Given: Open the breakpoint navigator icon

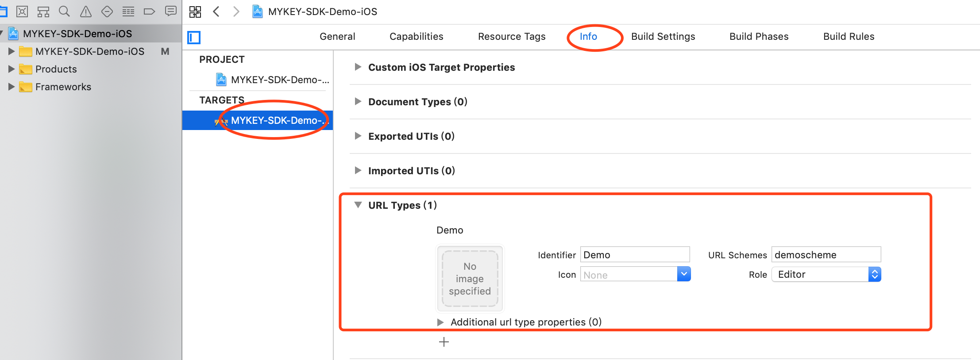Looking at the screenshot, I should point(149,11).
